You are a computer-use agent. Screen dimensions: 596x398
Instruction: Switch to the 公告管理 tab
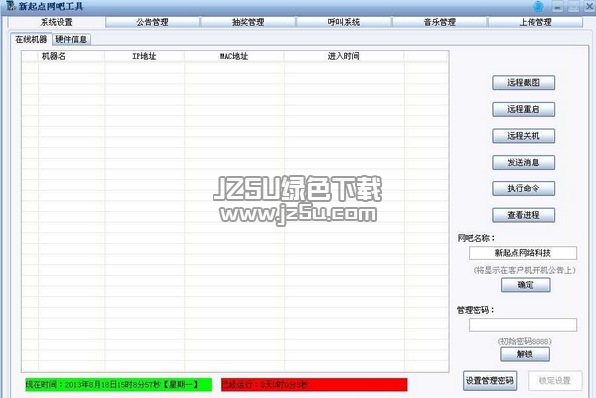tap(152, 22)
